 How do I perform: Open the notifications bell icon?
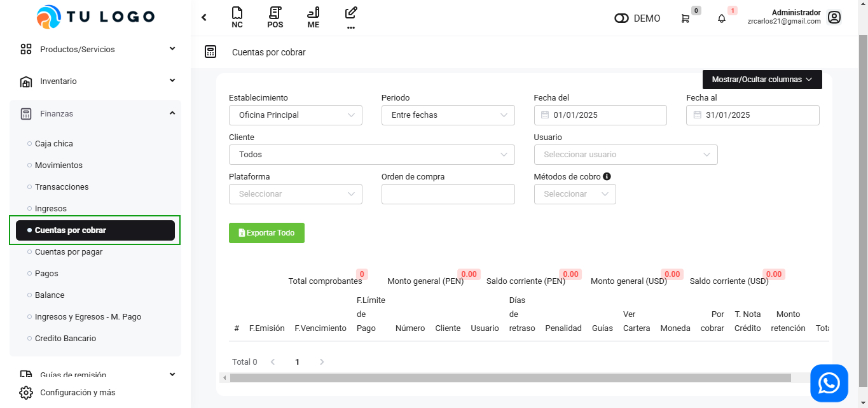[x=721, y=18]
